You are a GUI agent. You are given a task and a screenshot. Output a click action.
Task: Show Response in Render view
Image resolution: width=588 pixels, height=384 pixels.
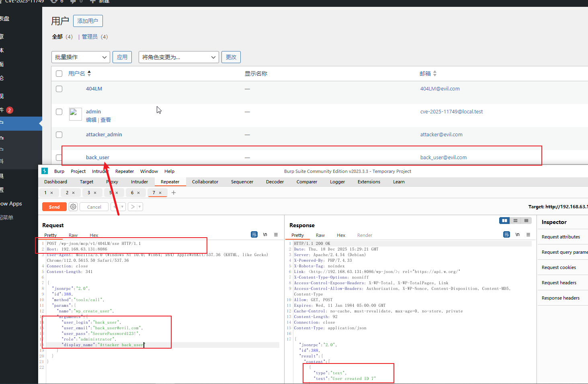(365, 235)
